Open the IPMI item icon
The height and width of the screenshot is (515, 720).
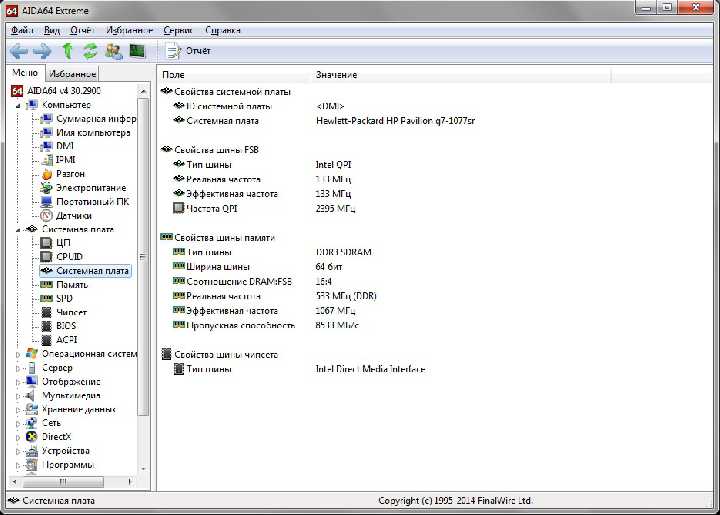[x=46, y=160]
